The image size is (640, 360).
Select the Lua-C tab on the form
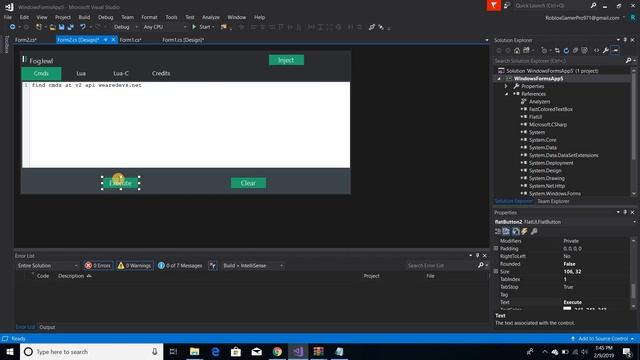pyautogui.click(x=121, y=73)
